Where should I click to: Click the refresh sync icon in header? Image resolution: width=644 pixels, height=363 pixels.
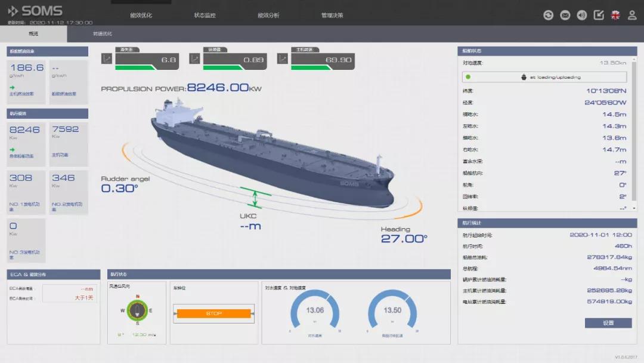click(548, 15)
